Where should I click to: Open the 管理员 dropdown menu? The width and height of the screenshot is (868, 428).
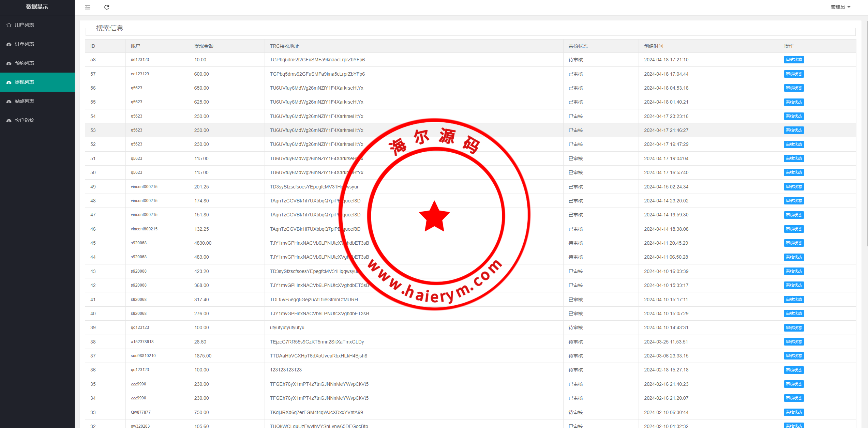(837, 7)
